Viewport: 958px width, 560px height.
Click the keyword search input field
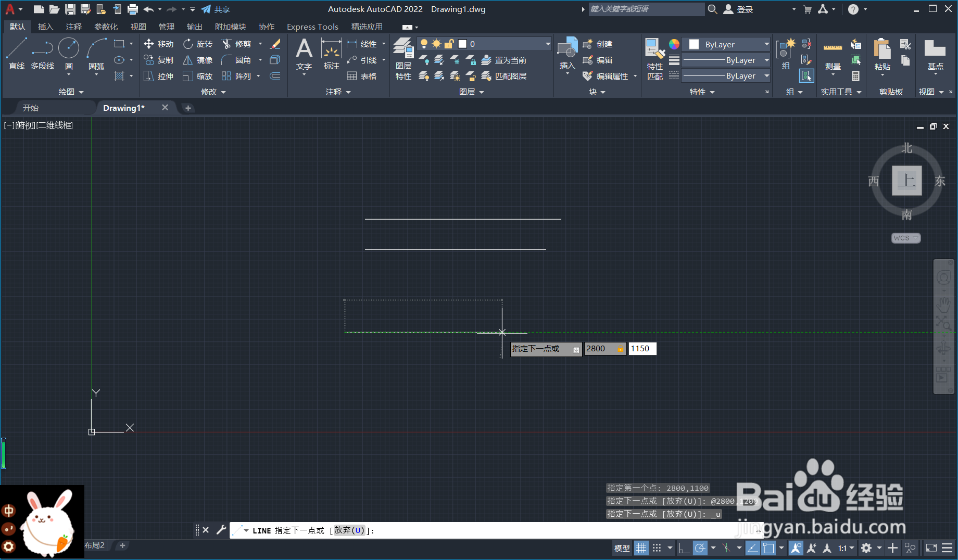pos(646,9)
